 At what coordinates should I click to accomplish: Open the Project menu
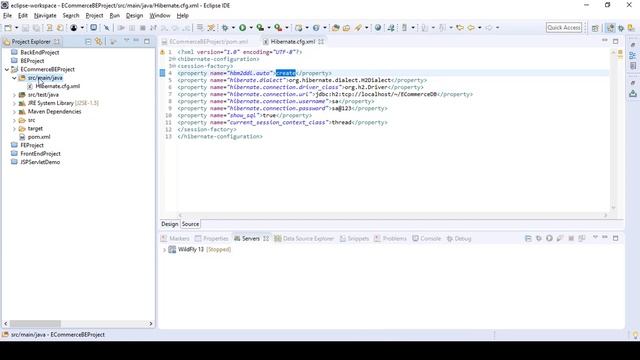pyautogui.click(x=94, y=16)
